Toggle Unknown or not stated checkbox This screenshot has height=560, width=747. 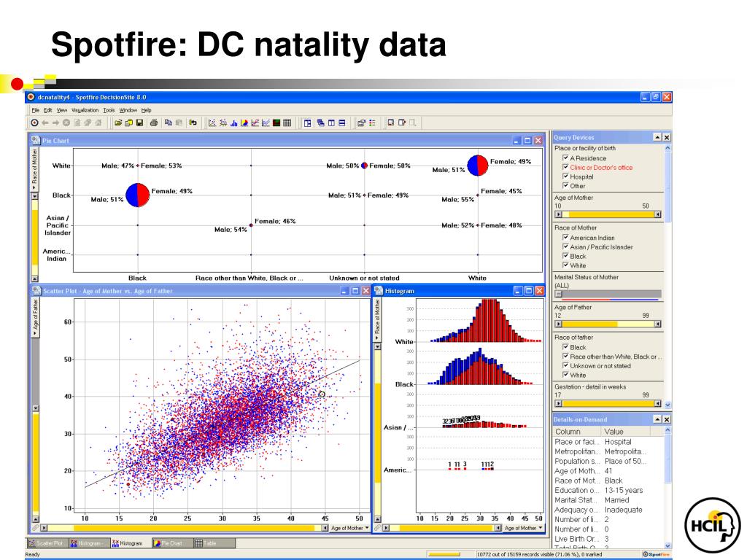[565, 366]
